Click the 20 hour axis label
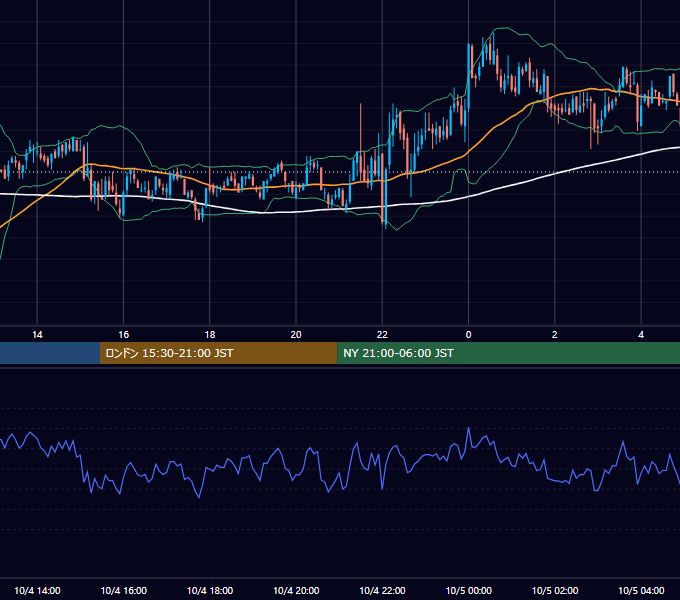The image size is (680, 600). click(296, 335)
